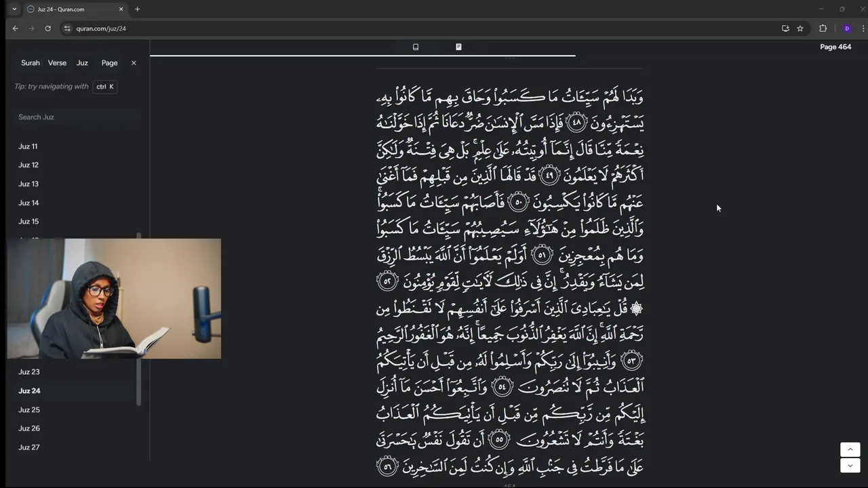Click the verse 48 end marker

[576, 123]
